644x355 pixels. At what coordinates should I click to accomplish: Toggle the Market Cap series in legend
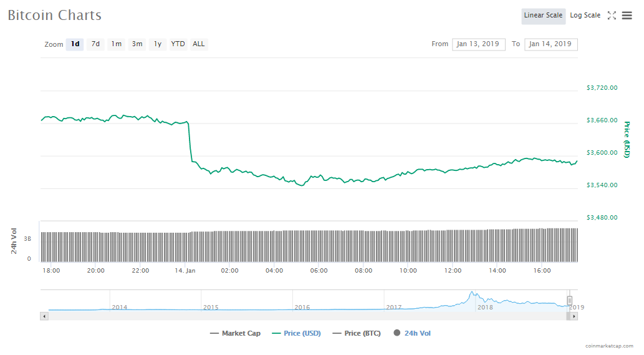[x=236, y=333]
